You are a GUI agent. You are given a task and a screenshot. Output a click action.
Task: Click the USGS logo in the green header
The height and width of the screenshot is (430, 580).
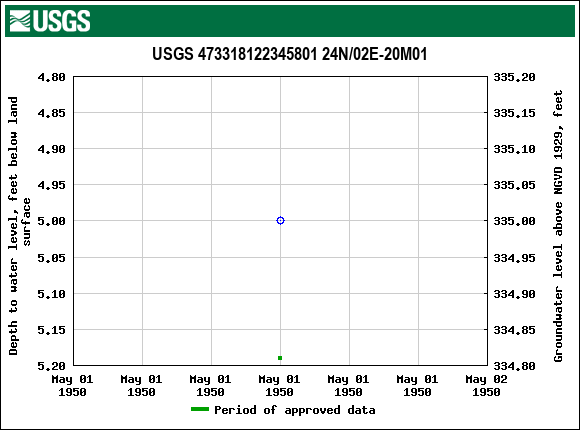[x=50, y=21]
